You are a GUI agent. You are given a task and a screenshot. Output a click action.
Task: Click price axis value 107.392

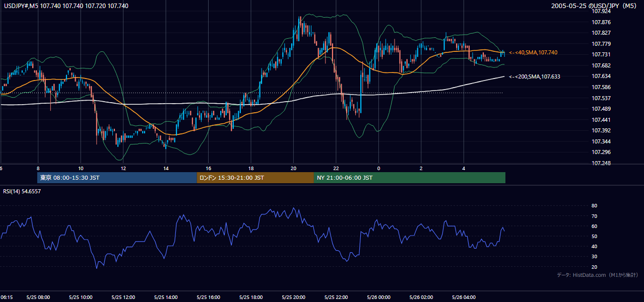(x=602, y=130)
